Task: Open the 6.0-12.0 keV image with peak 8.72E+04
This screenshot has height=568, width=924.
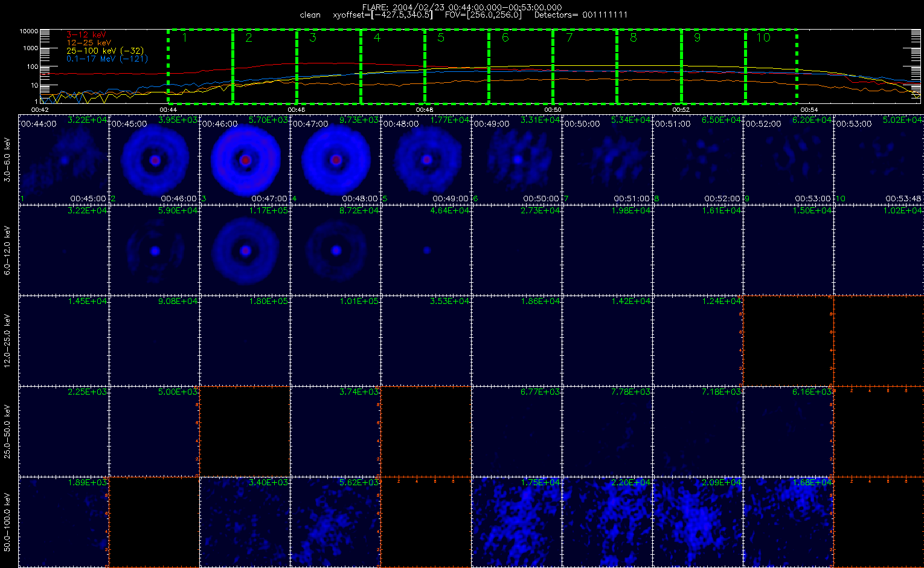Action: (x=336, y=250)
